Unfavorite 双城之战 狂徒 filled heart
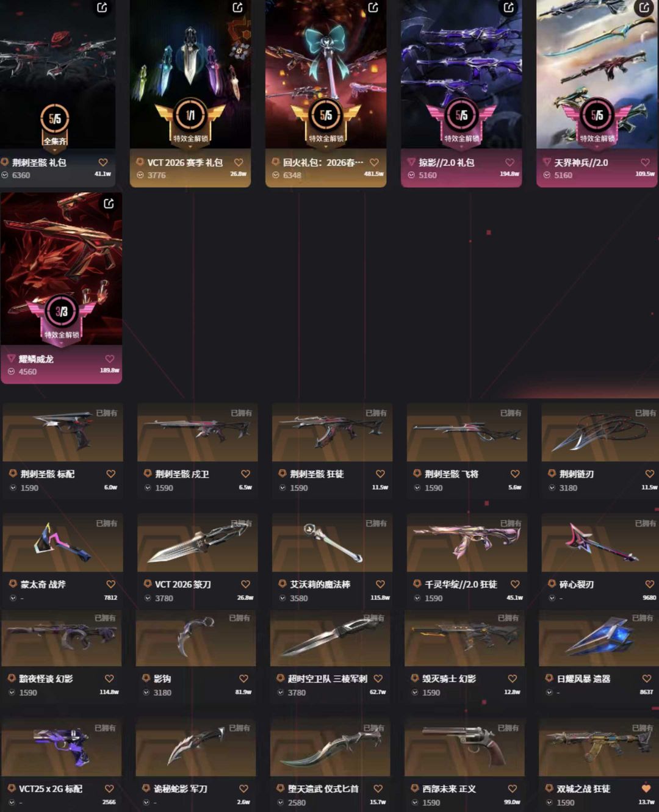 [646, 788]
